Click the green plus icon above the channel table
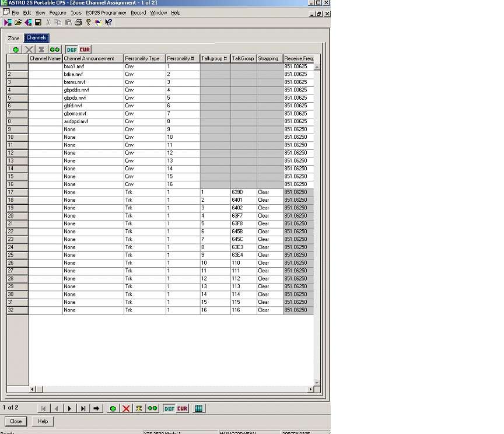504x434 pixels. pyautogui.click(x=15, y=50)
